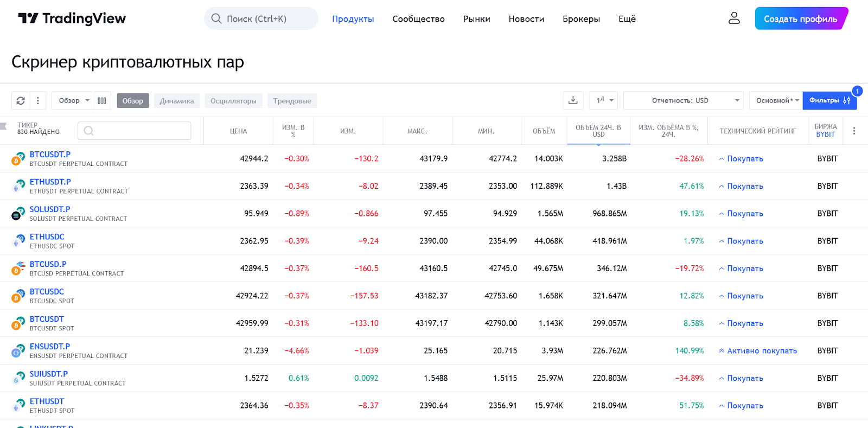
Task: Click the ticker filter input field
Action: coord(134,131)
